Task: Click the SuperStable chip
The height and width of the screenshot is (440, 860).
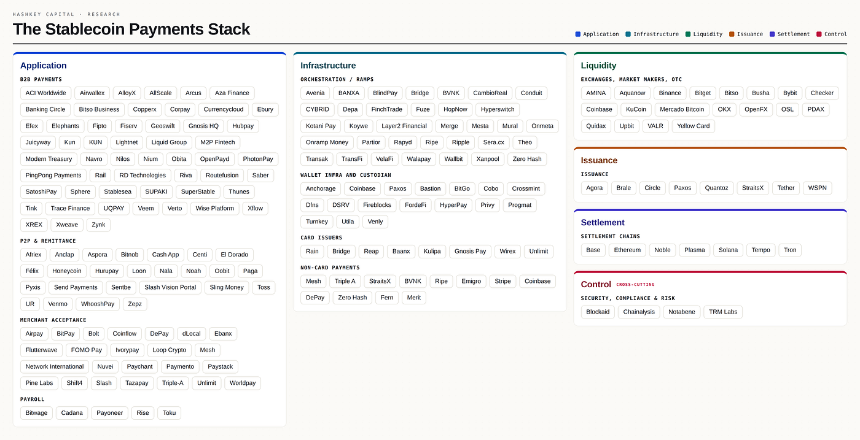Action: coord(198,192)
